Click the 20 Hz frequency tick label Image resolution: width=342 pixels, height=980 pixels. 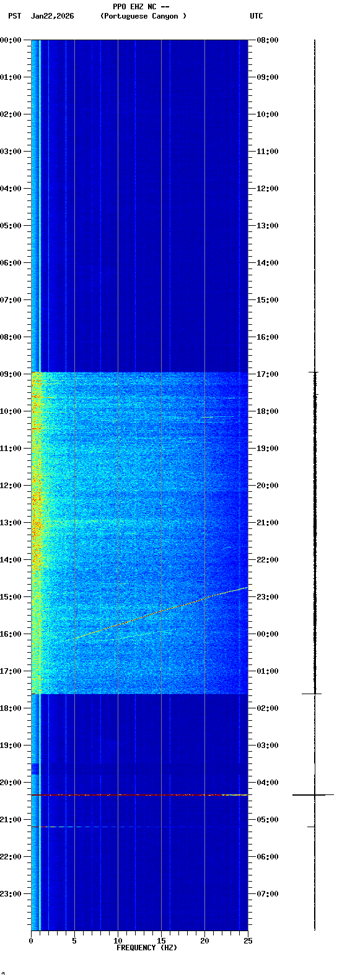click(x=204, y=941)
